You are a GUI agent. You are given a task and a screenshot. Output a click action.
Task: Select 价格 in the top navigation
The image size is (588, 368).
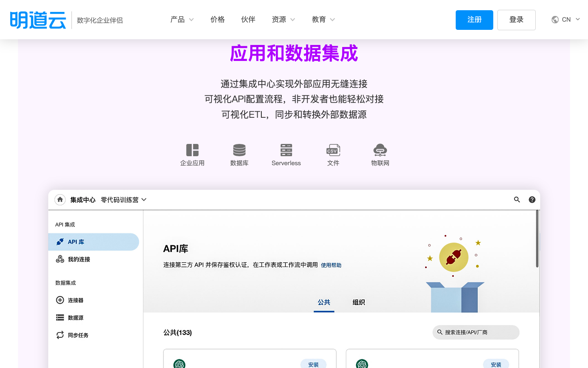pos(217,19)
